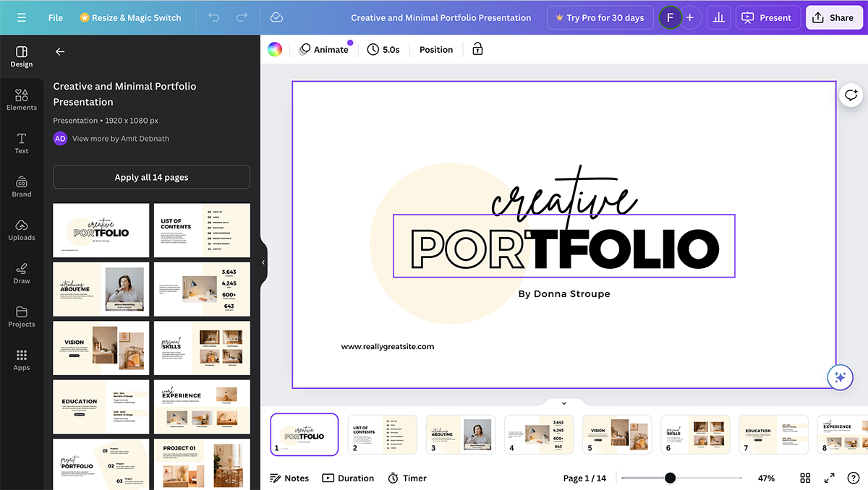Image resolution: width=868 pixels, height=490 pixels.
Task: Click Try Pro for 30 days
Action: coord(600,17)
